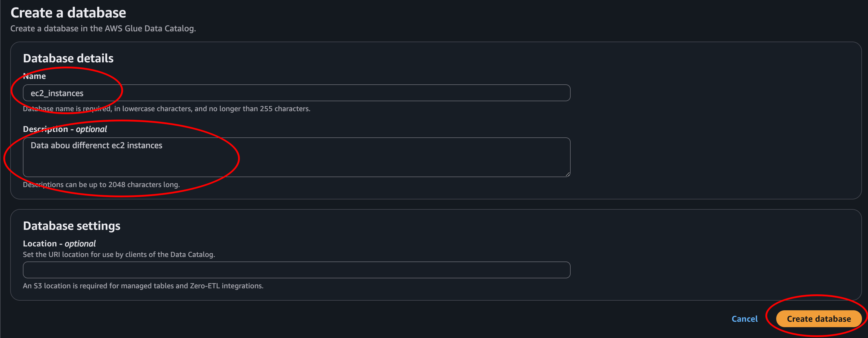Click the Description - optional label
The width and height of the screenshot is (868, 338).
(65, 129)
